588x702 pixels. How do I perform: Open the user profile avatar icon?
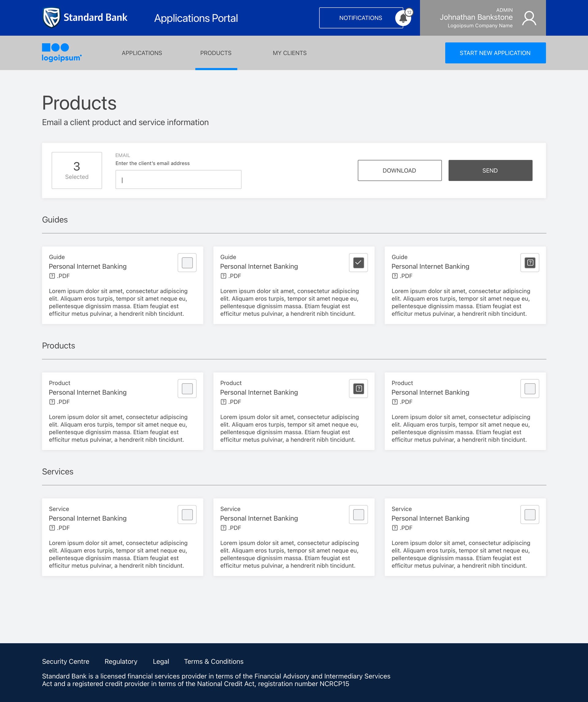529,18
